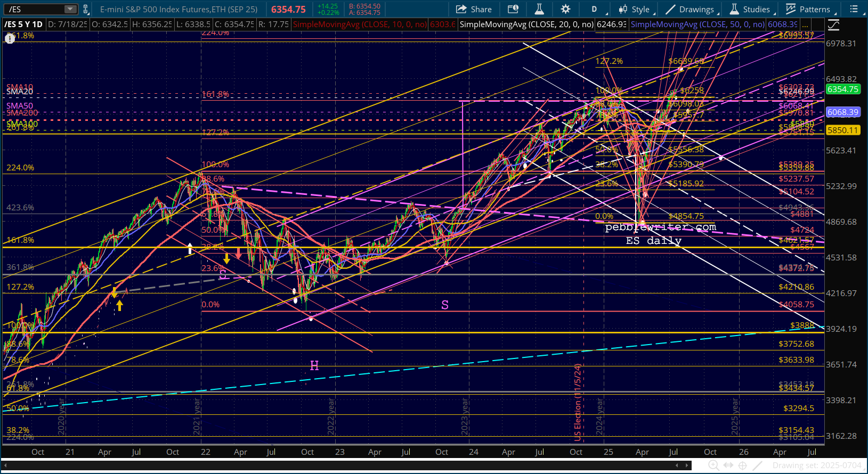Click the Range value R: 17.75

click(x=273, y=24)
